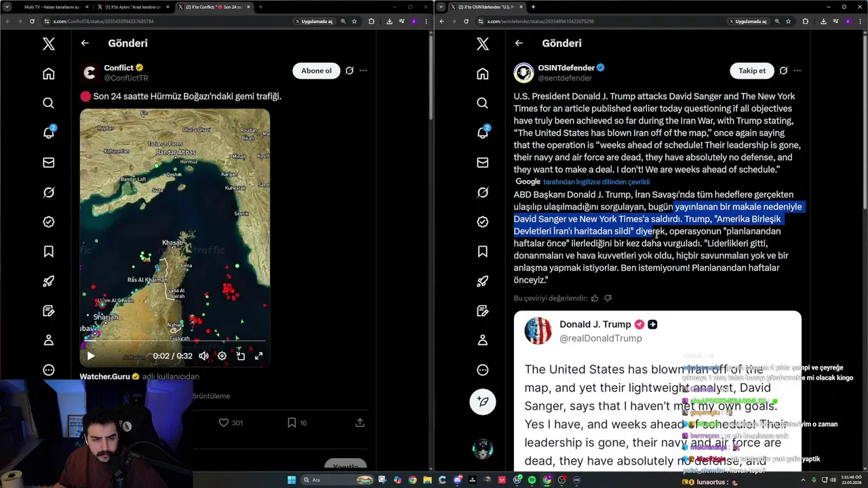Open tab list dropdown in left browser
The image size is (868, 488).
(8, 7)
